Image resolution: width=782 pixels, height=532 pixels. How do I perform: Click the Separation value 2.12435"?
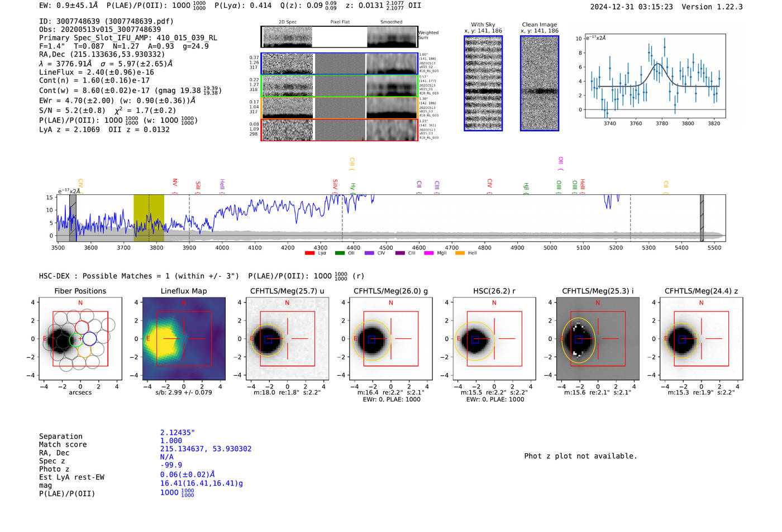(178, 433)
